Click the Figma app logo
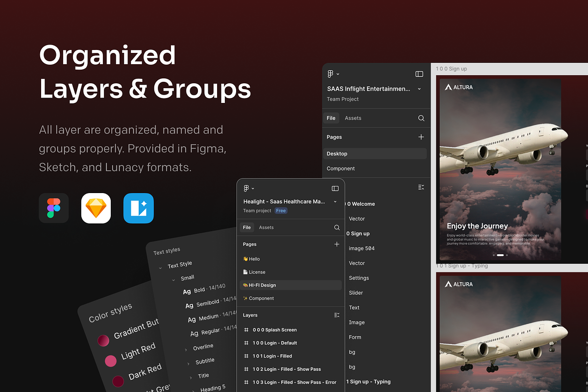Screen dimensions: 588x392 [54, 208]
